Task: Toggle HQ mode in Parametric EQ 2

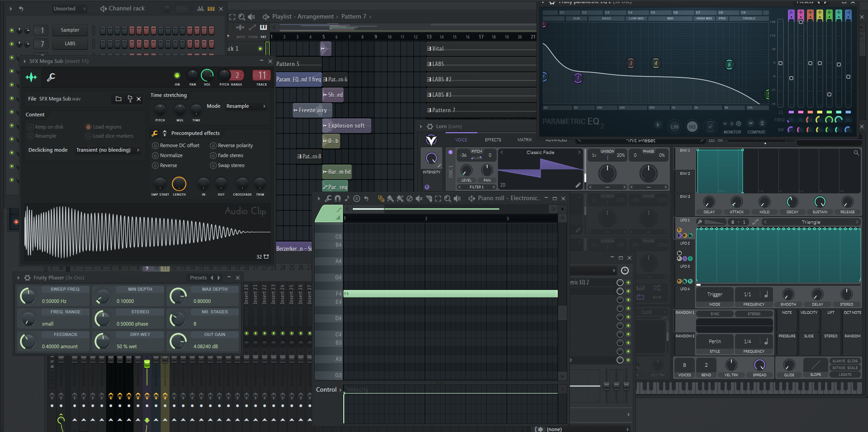Action: 692,126
